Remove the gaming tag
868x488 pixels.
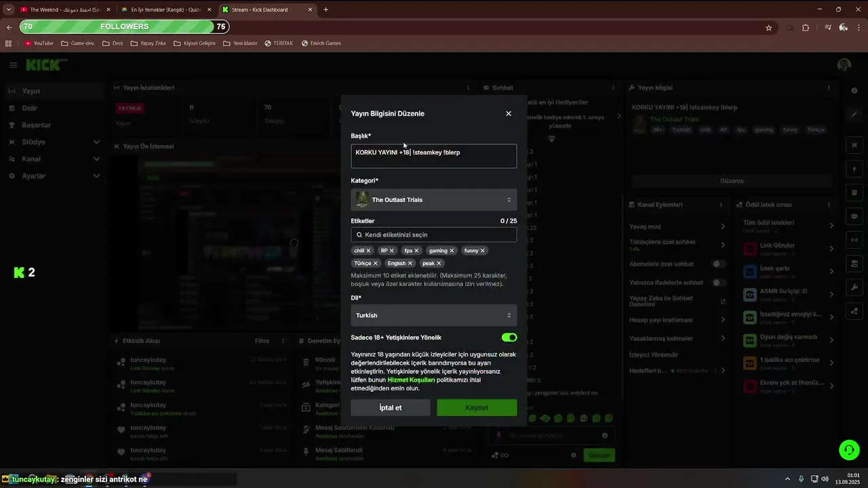coord(452,251)
